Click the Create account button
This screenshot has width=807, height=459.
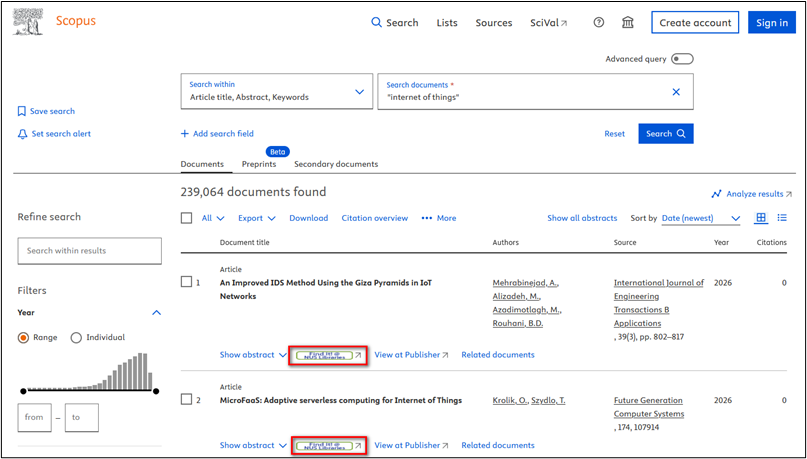pyautogui.click(x=695, y=23)
